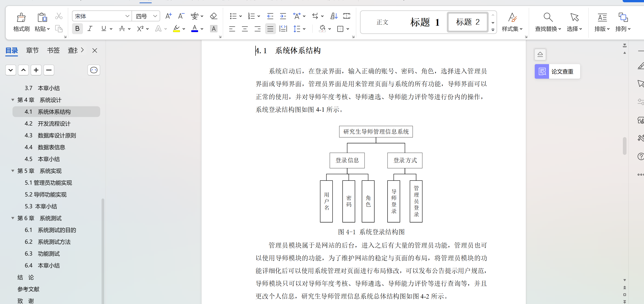The image size is (644, 304).
Task: Toggle Underline formatting
Action: [x=104, y=29]
